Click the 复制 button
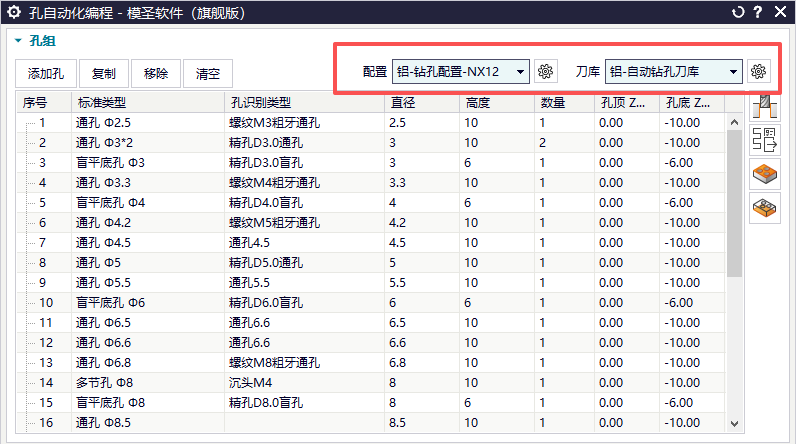Viewport: 796px width, 444px height. click(x=104, y=74)
